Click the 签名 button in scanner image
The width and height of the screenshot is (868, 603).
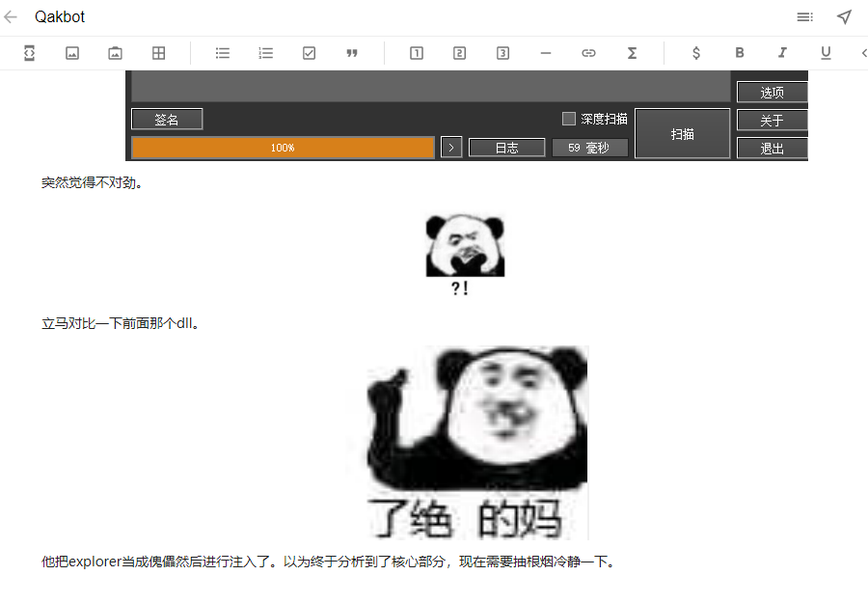coord(167,119)
